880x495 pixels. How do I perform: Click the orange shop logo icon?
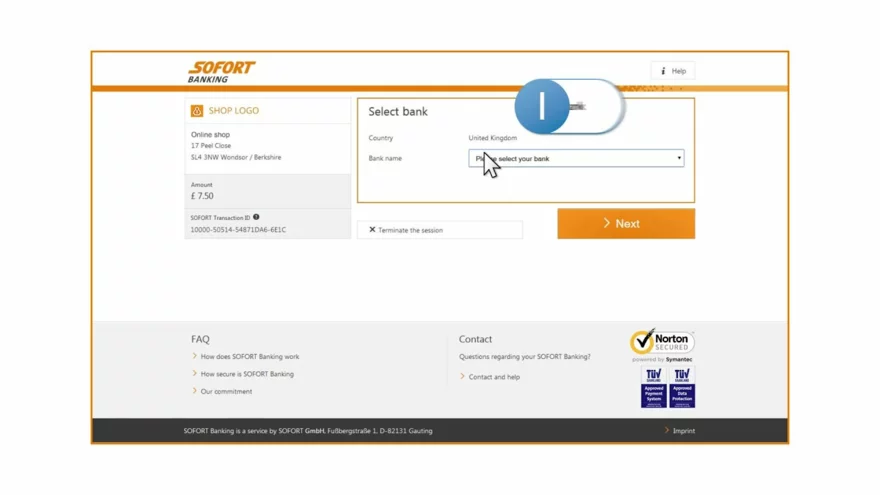(x=197, y=111)
